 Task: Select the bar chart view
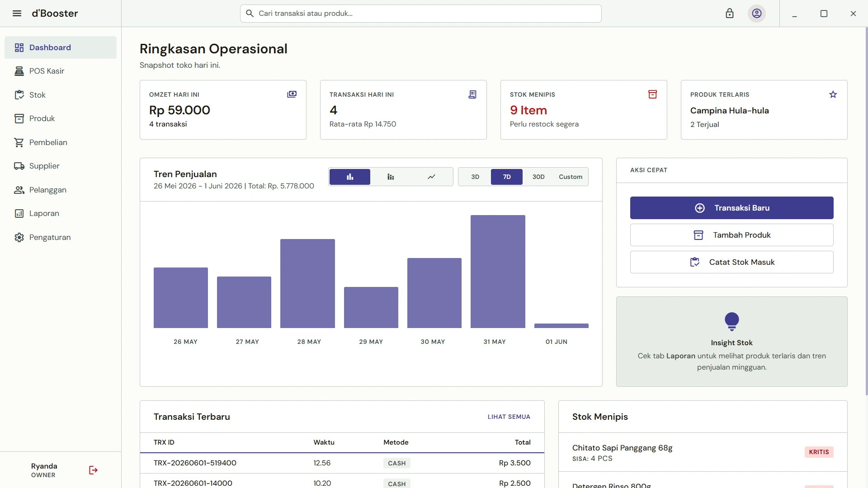pyautogui.click(x=350, y=177)
